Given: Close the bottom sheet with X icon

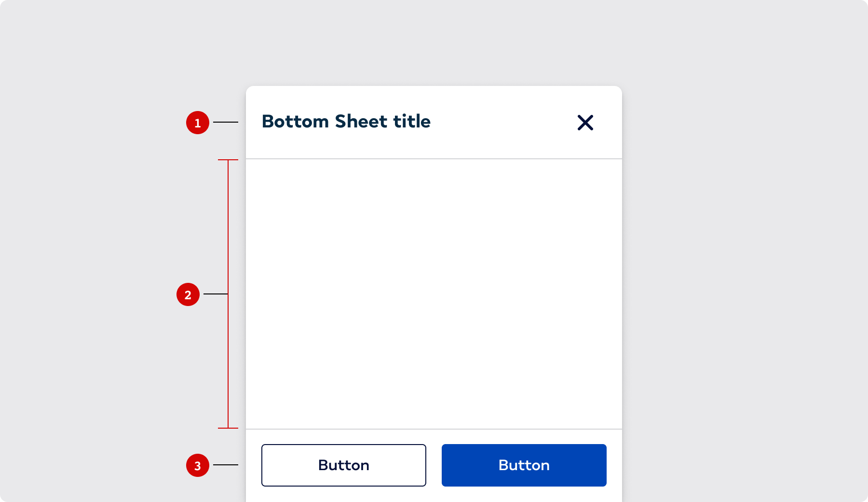Looking at the screenshot, I should coord(585,123).
